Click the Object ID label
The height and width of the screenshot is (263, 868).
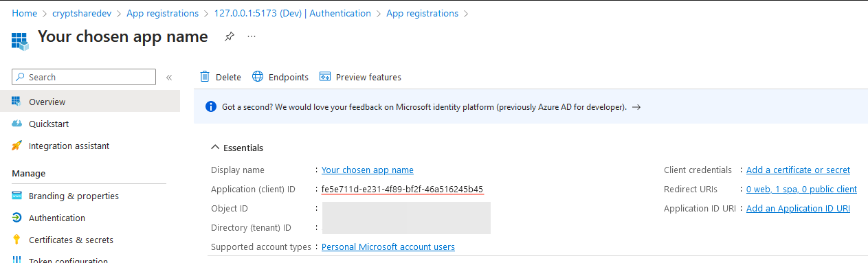230,208
